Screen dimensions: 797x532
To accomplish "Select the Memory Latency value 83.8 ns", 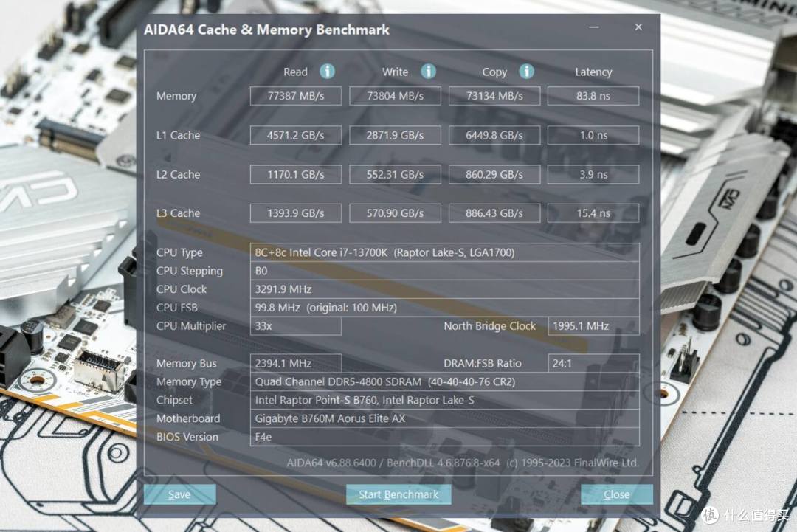I will [x=593, y=95].
